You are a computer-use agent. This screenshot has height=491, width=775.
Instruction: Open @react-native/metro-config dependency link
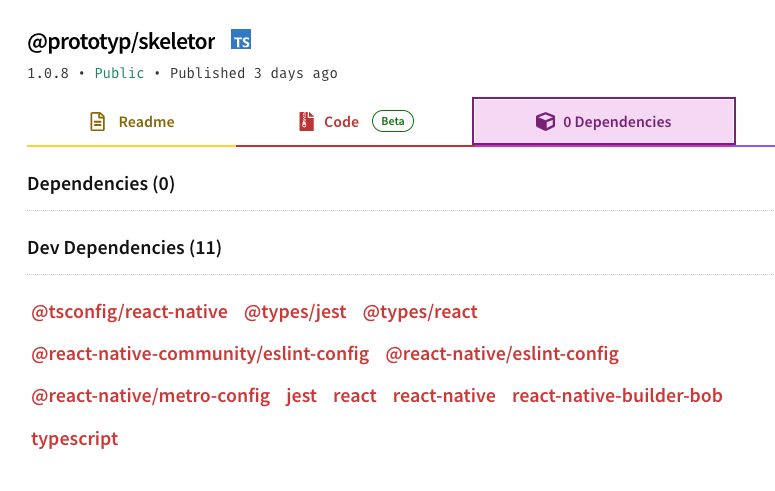151,396
